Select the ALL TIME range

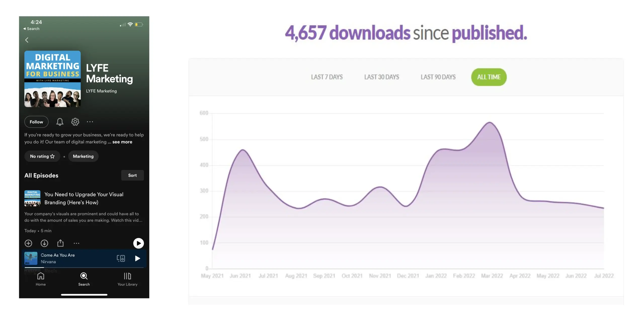click(489, 77)
